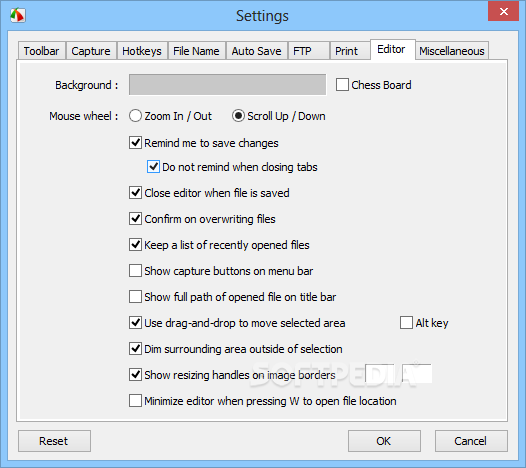
Task: Close the Settings dialog window
Action: click(x=503, y=11)
